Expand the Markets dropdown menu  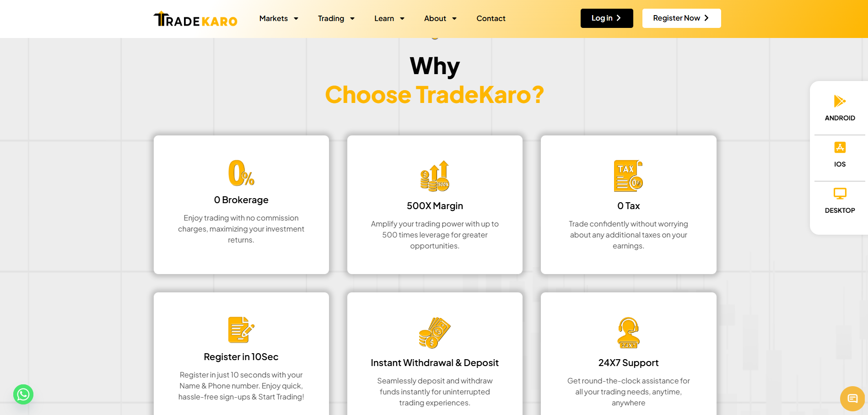coord(279,18)
